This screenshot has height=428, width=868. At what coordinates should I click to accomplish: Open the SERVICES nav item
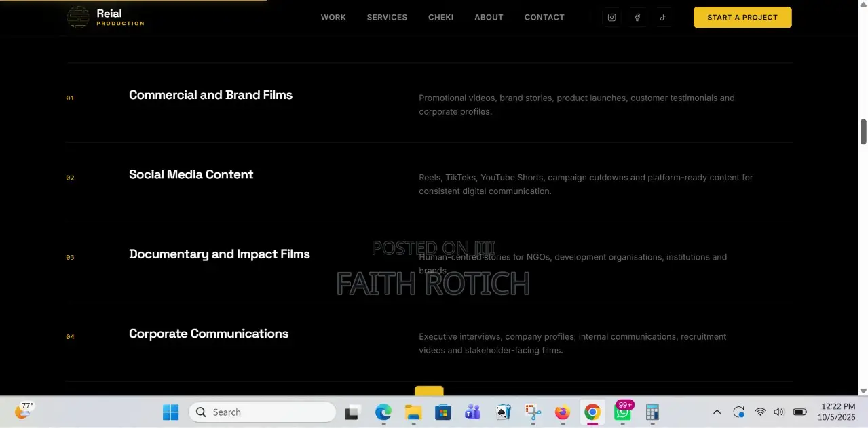pos(387,17)
